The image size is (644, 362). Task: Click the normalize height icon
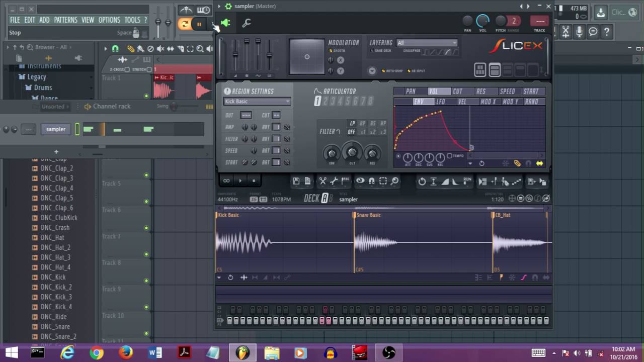pos(433,181)
